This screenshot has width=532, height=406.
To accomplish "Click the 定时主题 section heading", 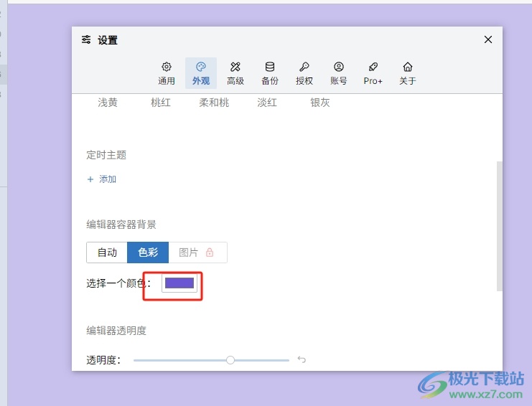I will coord(106,155).
